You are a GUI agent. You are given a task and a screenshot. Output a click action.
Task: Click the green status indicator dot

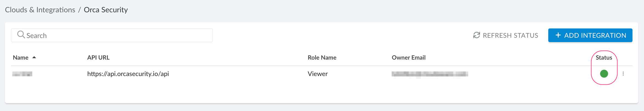click(x=604, y=74)
